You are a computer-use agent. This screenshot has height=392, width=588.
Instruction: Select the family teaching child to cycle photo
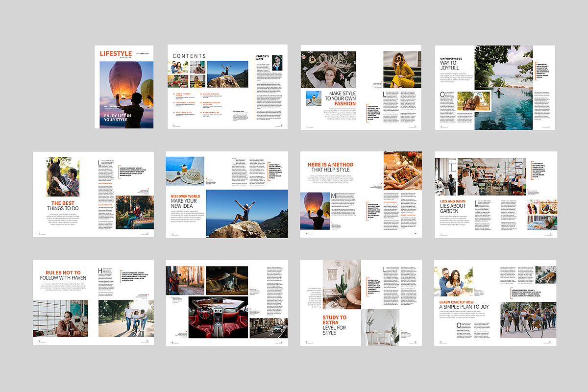(x=126, y=318)
